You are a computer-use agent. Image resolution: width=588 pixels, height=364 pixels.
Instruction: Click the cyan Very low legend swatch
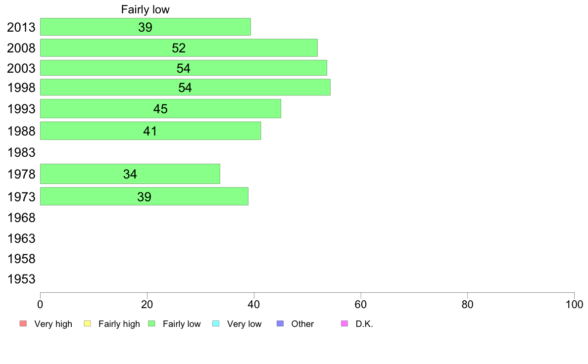pos(216,324)
